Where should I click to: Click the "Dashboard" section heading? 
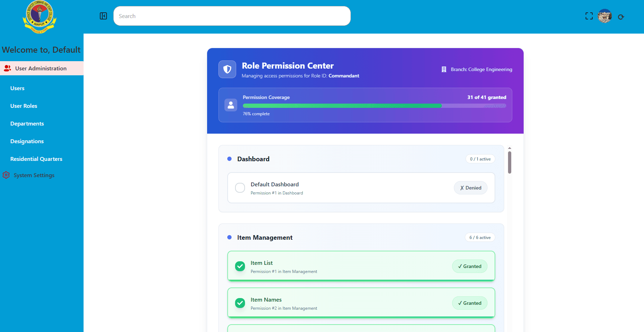253,159
